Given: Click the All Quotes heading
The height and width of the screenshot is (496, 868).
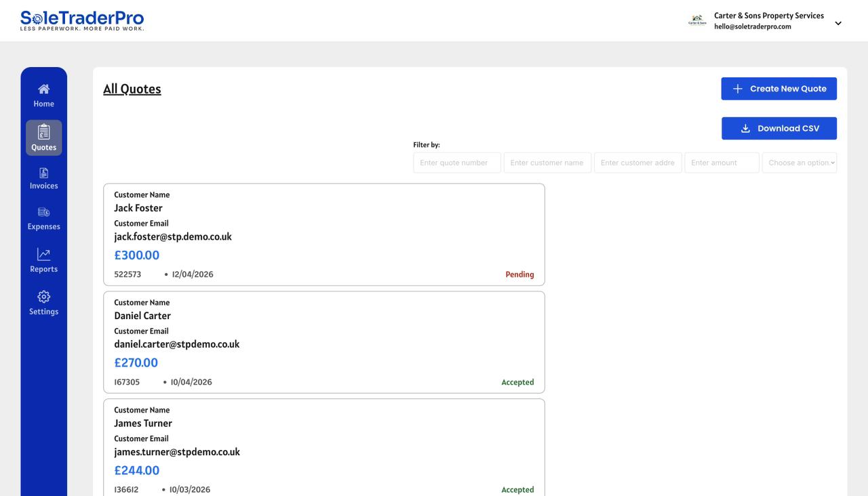Looking at the screenshot, I should pos(132,89).
